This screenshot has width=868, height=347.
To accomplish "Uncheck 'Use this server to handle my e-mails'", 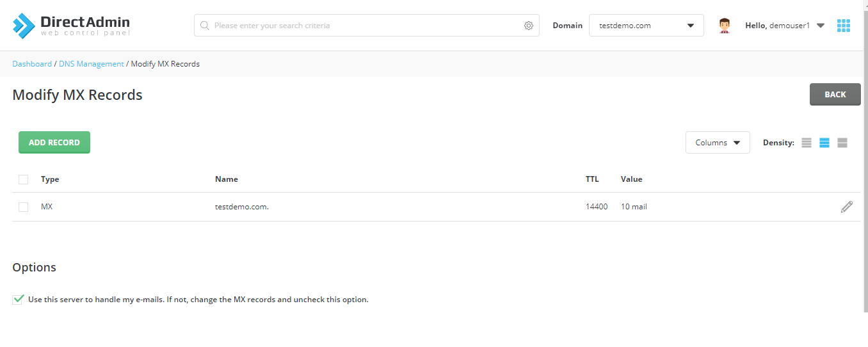I will tap(18, 299).
